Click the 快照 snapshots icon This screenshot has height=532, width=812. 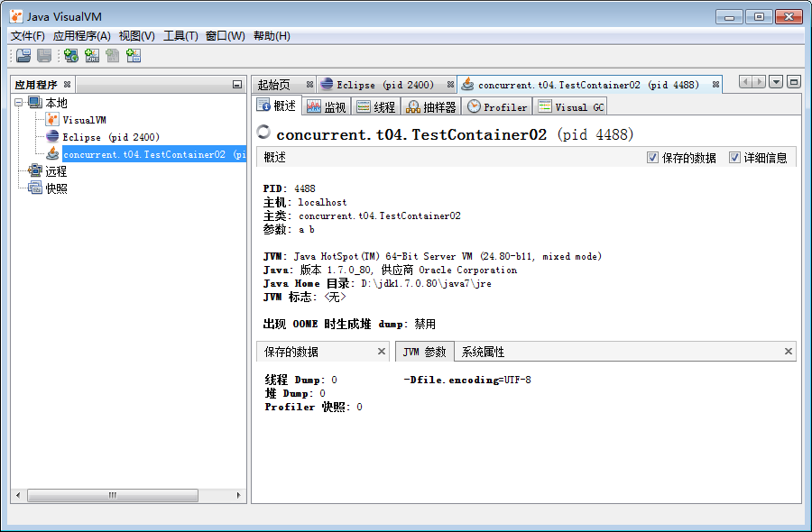coord(35,188)
